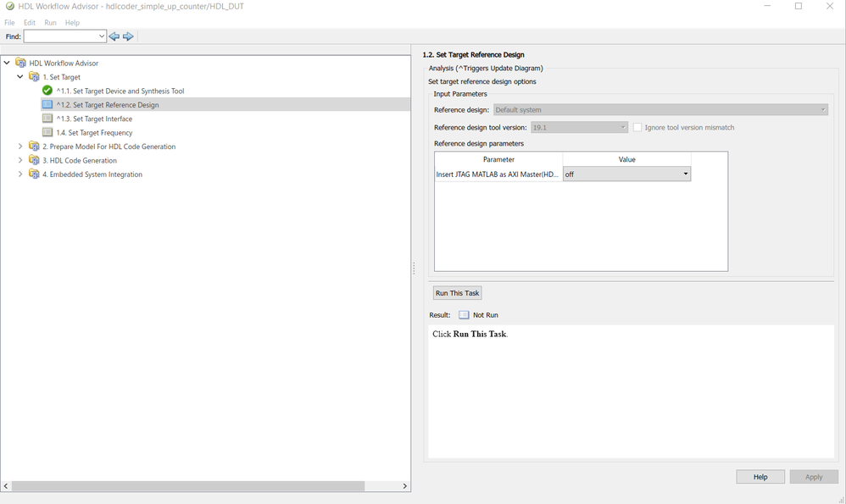This screenshot has width=846, height=504.
Task: Click the task icon of 1.3 Set Target Interface
Action: coord(47,119)
